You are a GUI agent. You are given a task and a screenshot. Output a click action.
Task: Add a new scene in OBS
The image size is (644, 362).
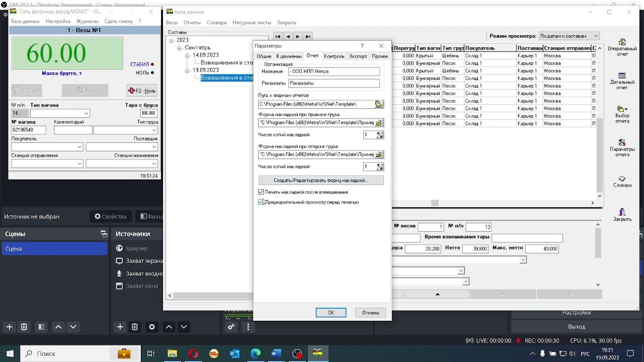(x=9, y=327)
